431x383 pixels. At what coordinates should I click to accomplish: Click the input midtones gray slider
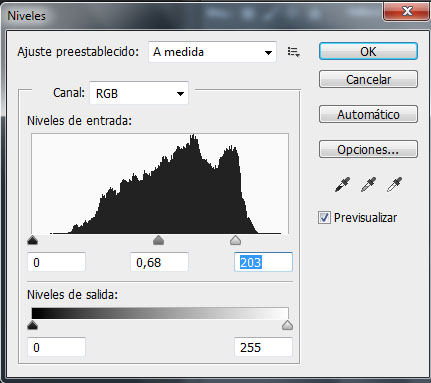(158, 240)
